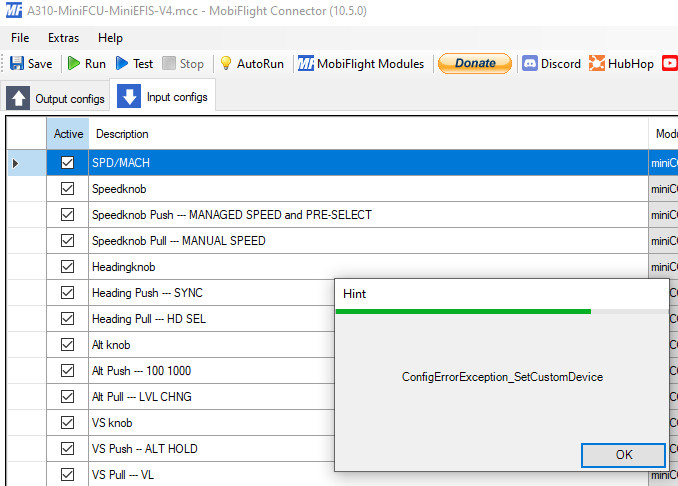Disable the Headingknob Active checkbox
678x486 pixels.
coord(68,267)
